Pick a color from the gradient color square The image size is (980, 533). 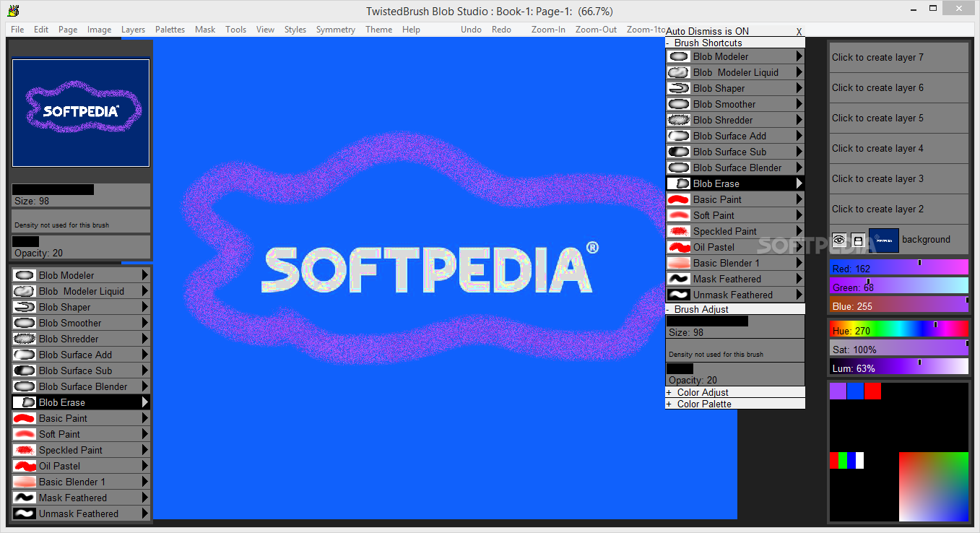tap(933, 486)
